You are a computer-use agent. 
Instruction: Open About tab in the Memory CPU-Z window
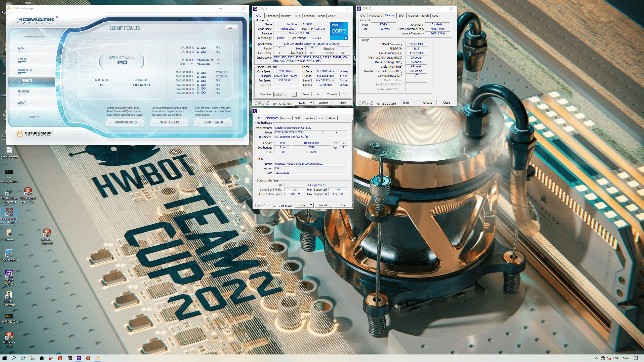tap(436, 16)
